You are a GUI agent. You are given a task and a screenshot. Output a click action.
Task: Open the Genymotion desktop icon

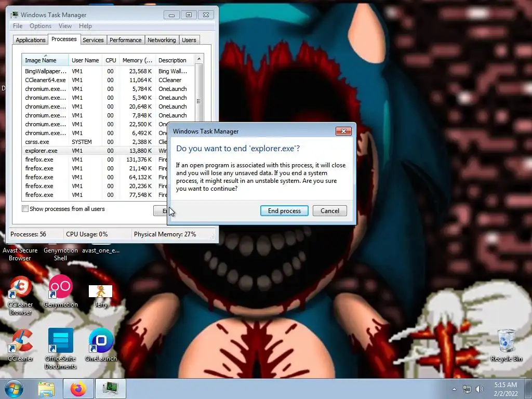(60, 291)
